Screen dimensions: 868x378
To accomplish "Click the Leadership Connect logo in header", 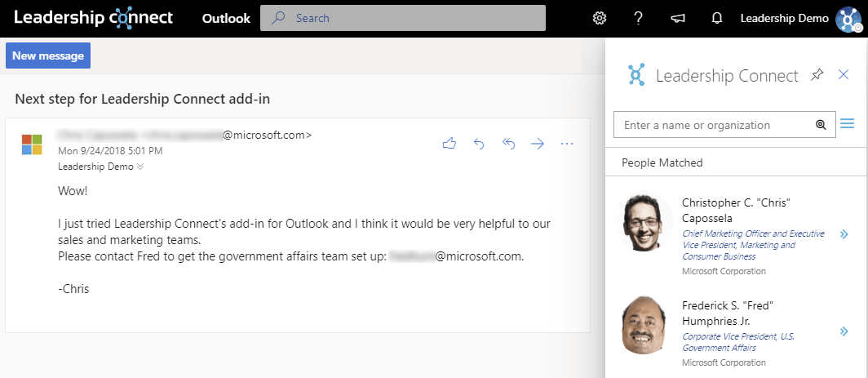I will (94, 18).
